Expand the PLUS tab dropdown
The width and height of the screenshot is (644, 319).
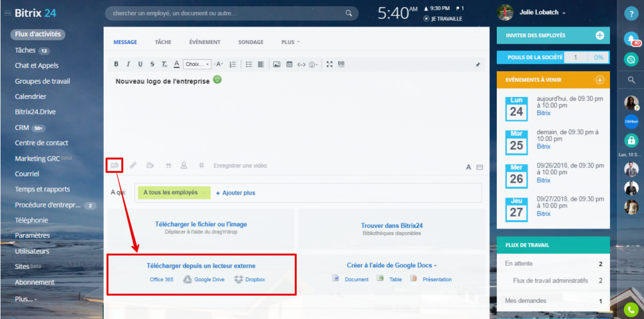click(291, 42)
